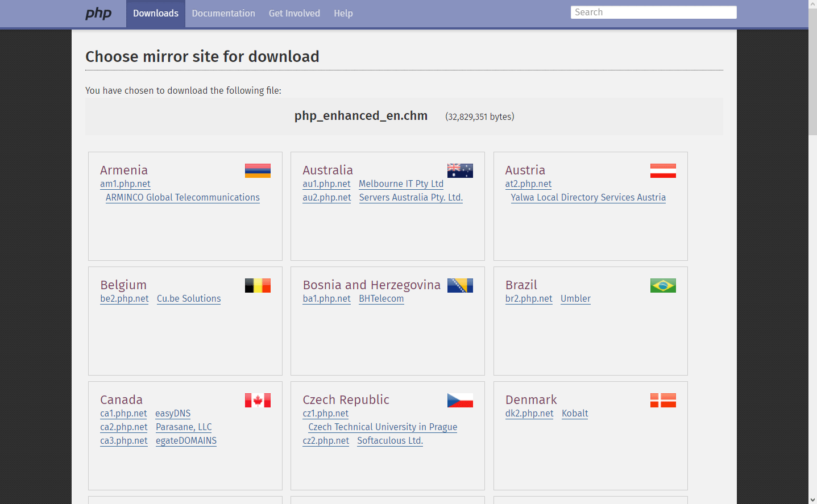Click the Australia country heading
This screenshot has height=504, width=817.
pyautogui.click(x=327, y=170)
